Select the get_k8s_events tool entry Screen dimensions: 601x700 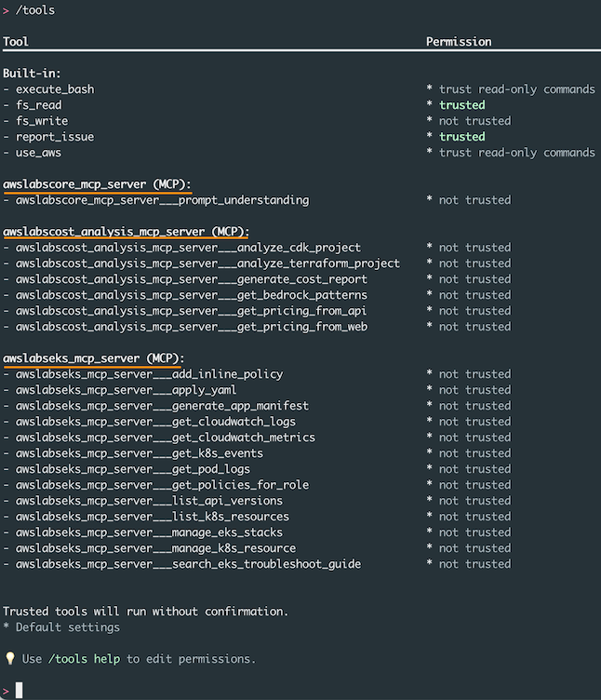(x=140, y=453)
